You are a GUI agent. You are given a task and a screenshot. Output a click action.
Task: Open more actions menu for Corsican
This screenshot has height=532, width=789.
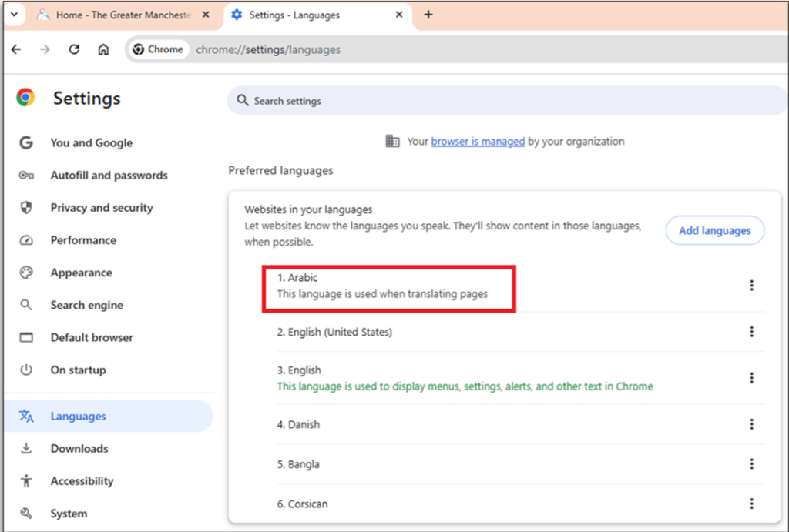point(751,504)
